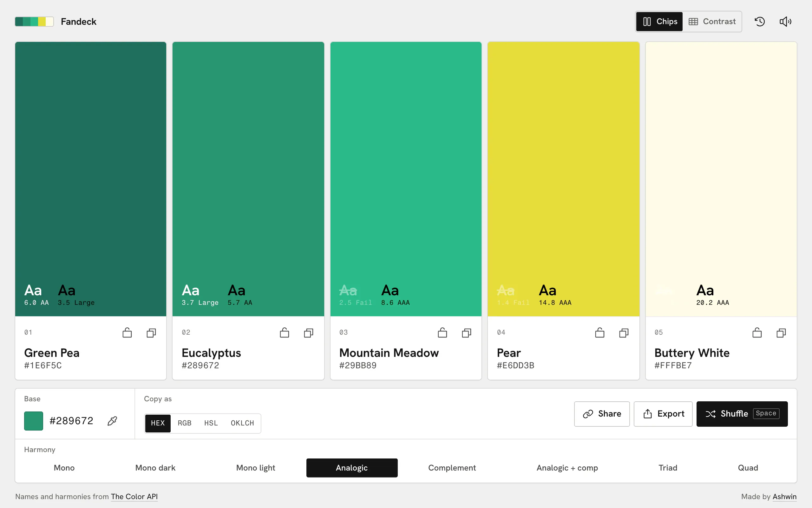The image size is (812, 508).
Task: Lock the Pear color chip
Action: point(600,333)
